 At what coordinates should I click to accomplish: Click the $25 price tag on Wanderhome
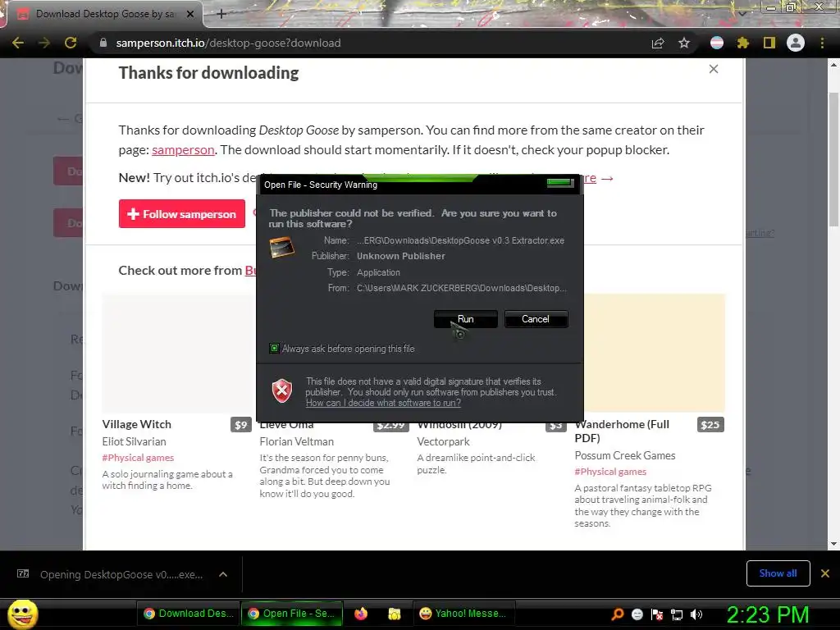tap(710, 425)
